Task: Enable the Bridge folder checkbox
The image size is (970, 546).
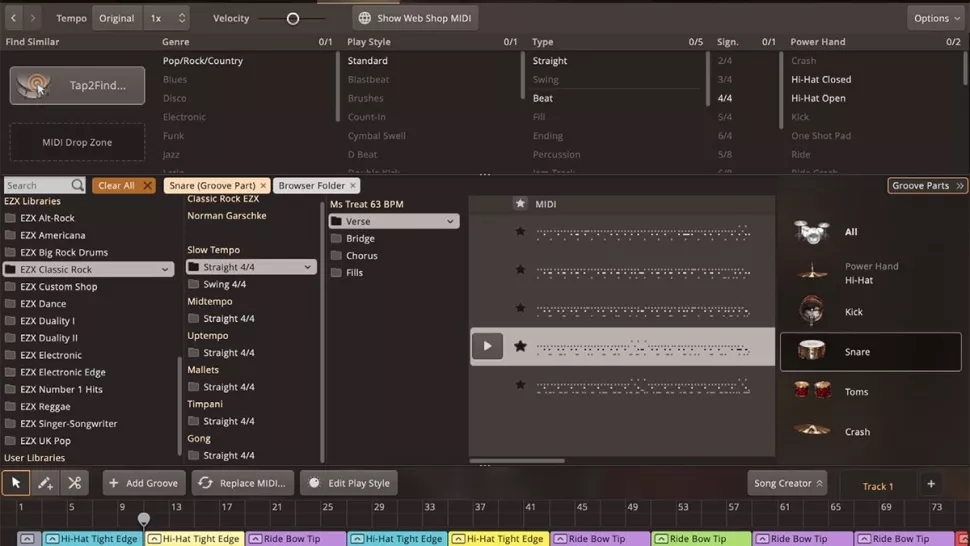Action: (336, 239)
